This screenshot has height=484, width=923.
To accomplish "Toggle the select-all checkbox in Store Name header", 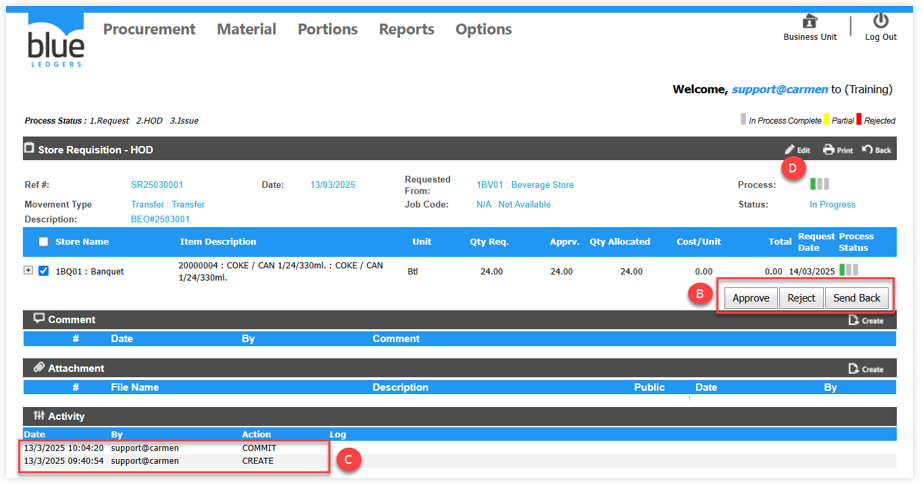I will (x=43, y=242).
